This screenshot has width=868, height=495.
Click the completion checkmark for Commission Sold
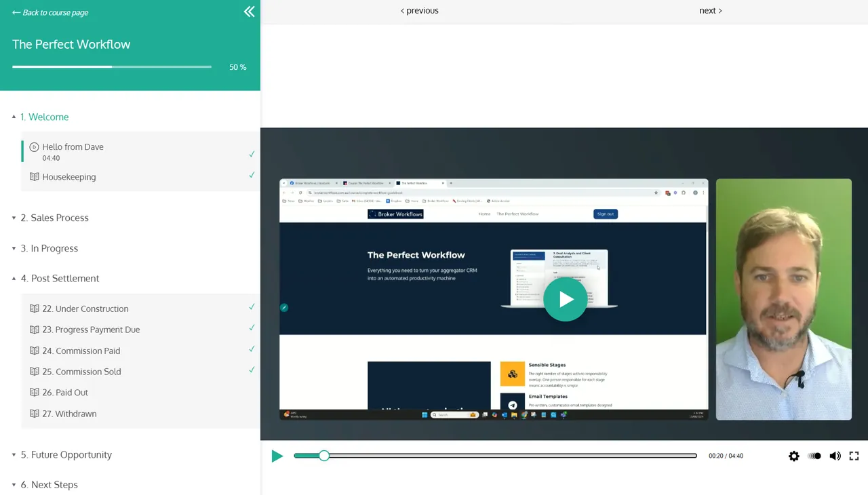pos(252,370)
